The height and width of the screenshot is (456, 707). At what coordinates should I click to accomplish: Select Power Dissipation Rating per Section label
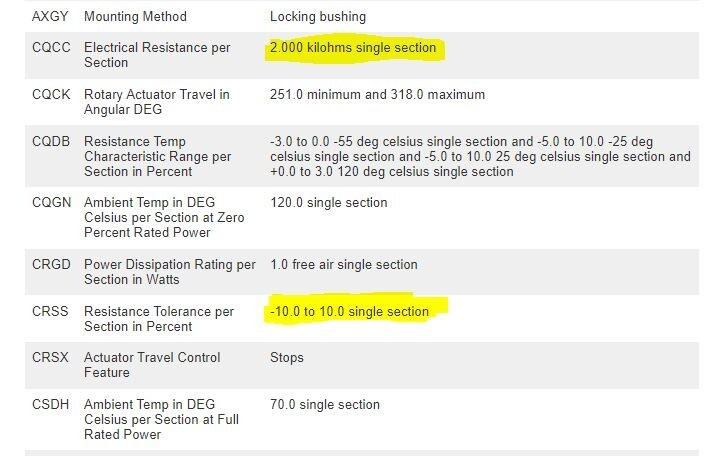click(x=169, y=272)
